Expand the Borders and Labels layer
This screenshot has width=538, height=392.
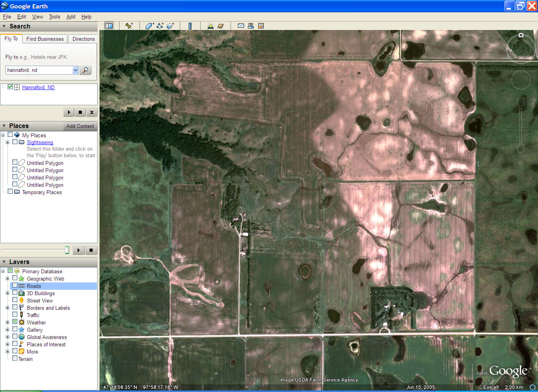point(7,308)
